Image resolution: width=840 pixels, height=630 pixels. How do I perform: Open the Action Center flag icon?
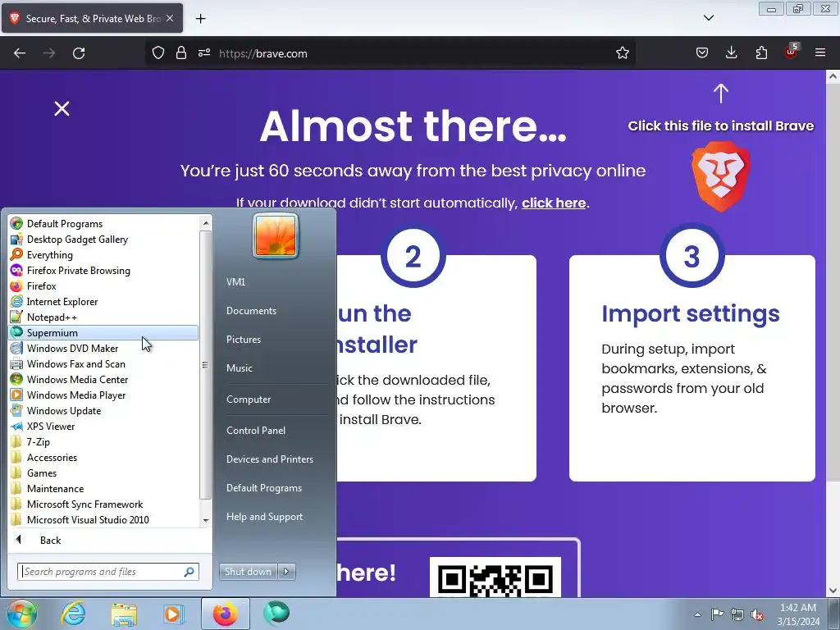[x=717, y=614]
